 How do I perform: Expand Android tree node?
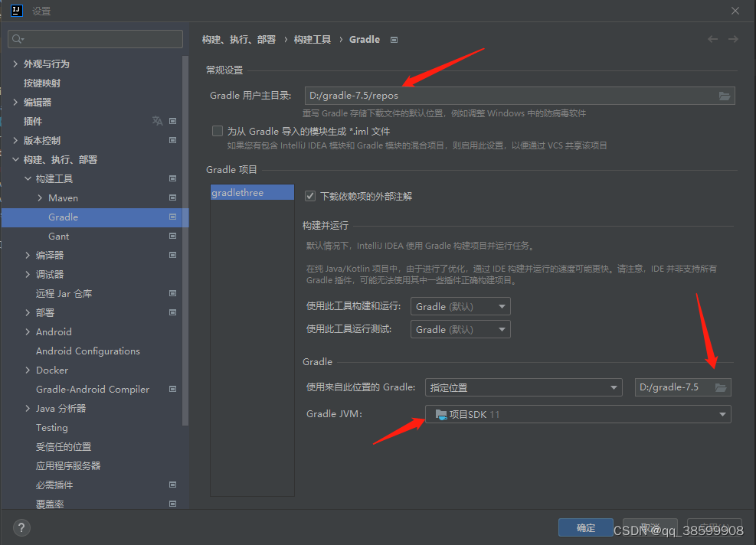28,331
